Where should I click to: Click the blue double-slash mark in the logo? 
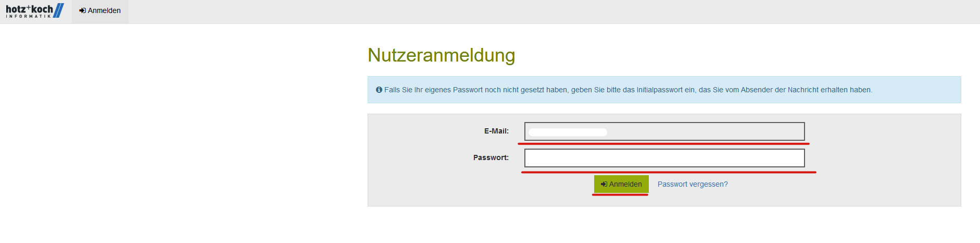59,10
